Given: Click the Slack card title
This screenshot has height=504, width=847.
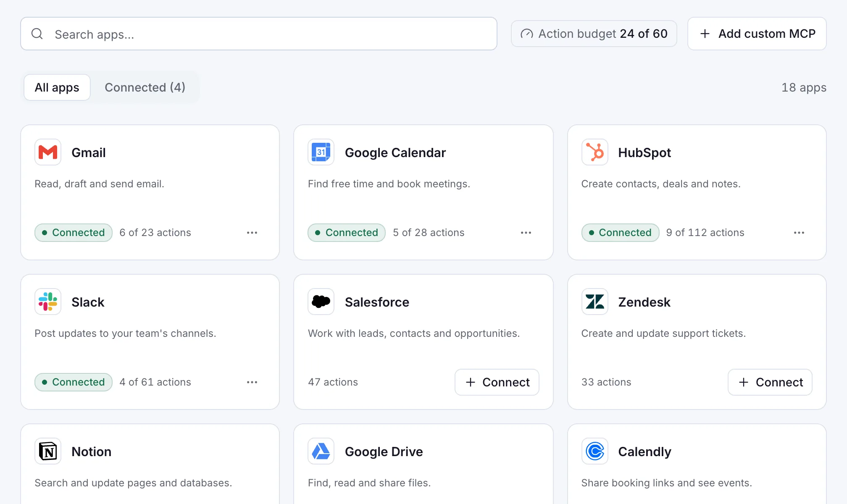Looking at the screenshot, I should (88, 302).
